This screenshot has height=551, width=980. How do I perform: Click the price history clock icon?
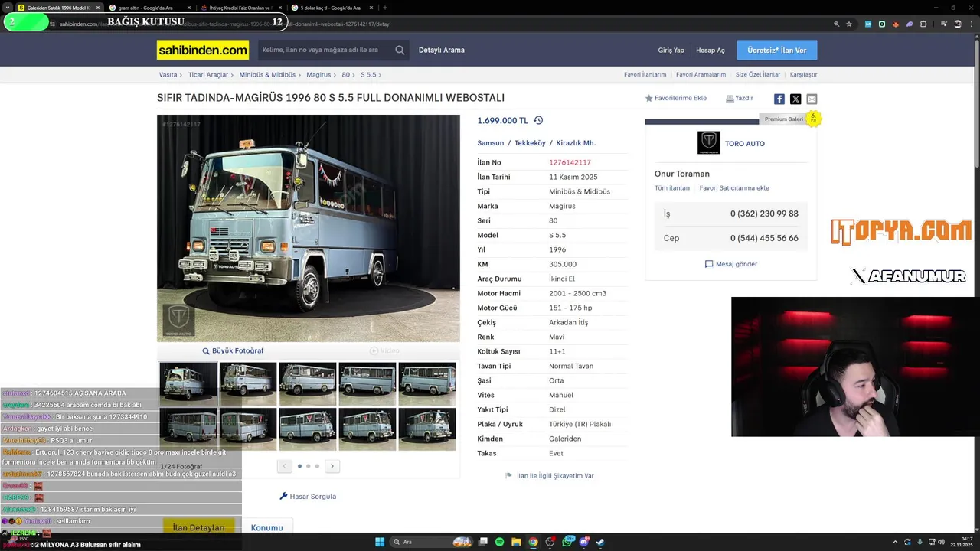tap(538, 120)
